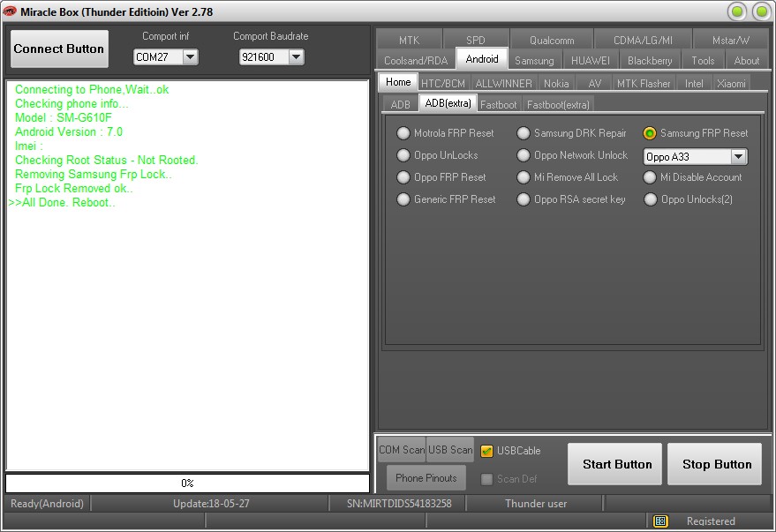Open the SPD tab
This screenshot has width=776, height=532.
(476, 40)
